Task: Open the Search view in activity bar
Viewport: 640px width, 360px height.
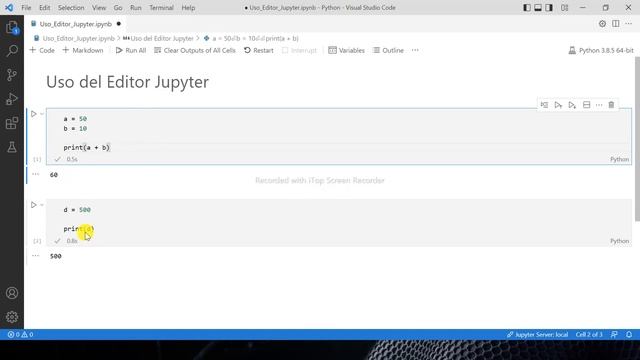Action: tap(12, 51)
